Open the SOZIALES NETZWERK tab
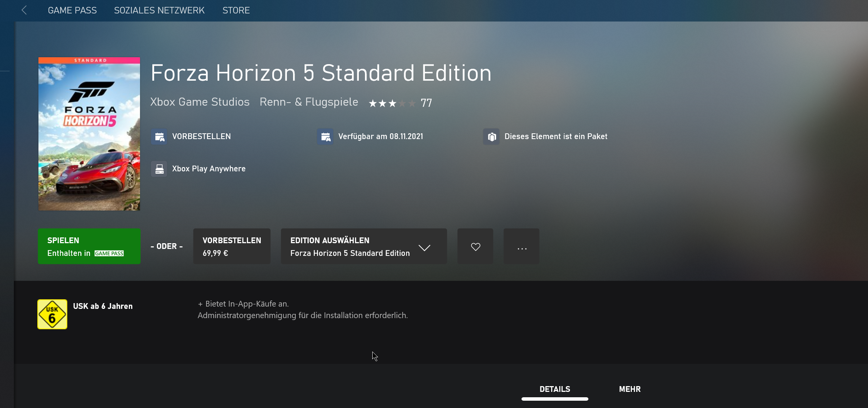The image size is (868, 408). [159, 10]
